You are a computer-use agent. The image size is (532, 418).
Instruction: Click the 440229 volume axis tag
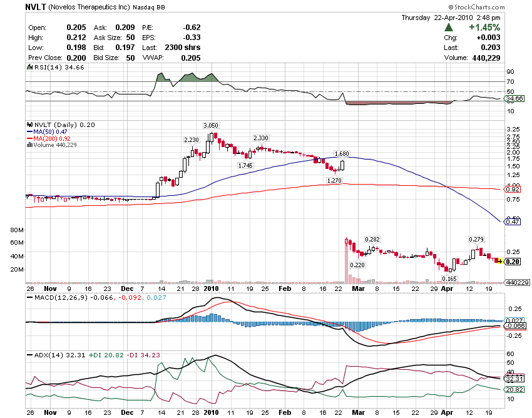(517, 282)
